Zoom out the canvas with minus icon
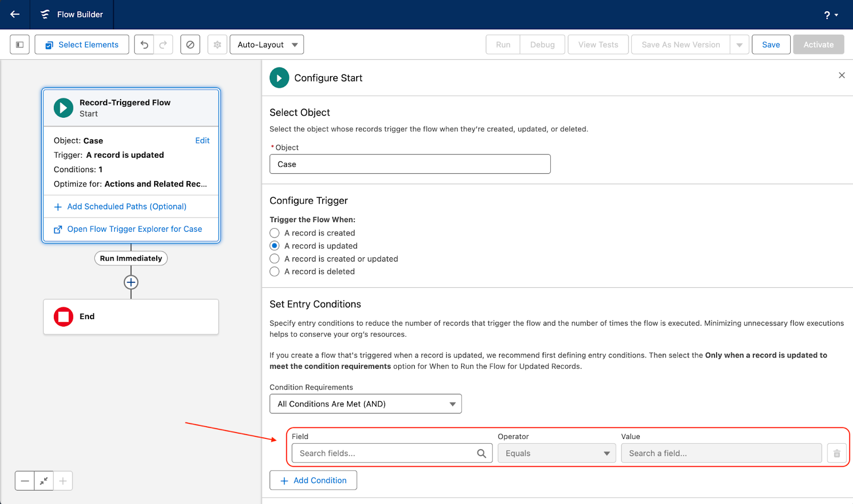 pos(25,481)
